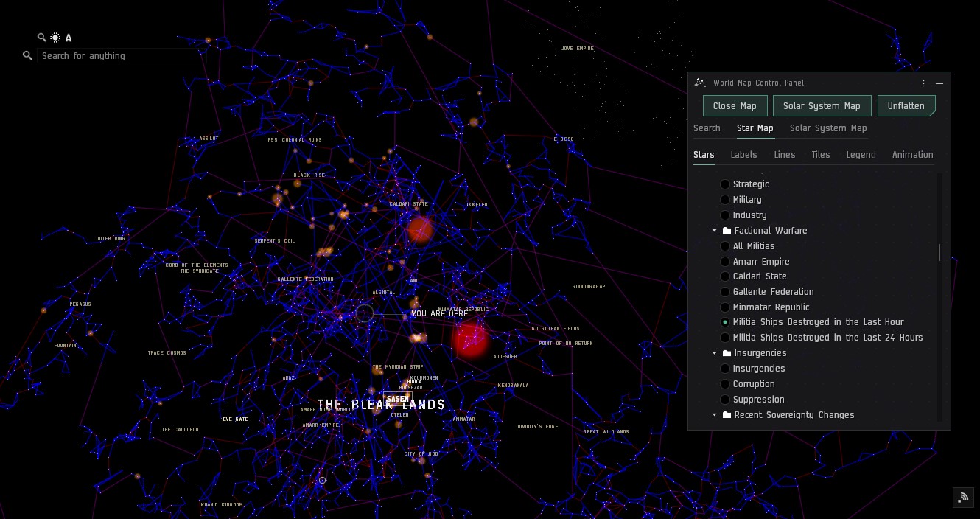Click the Solar System Map button
This screenshot has height=519, width=980.
pyautogui.click(x=822, y=106)
